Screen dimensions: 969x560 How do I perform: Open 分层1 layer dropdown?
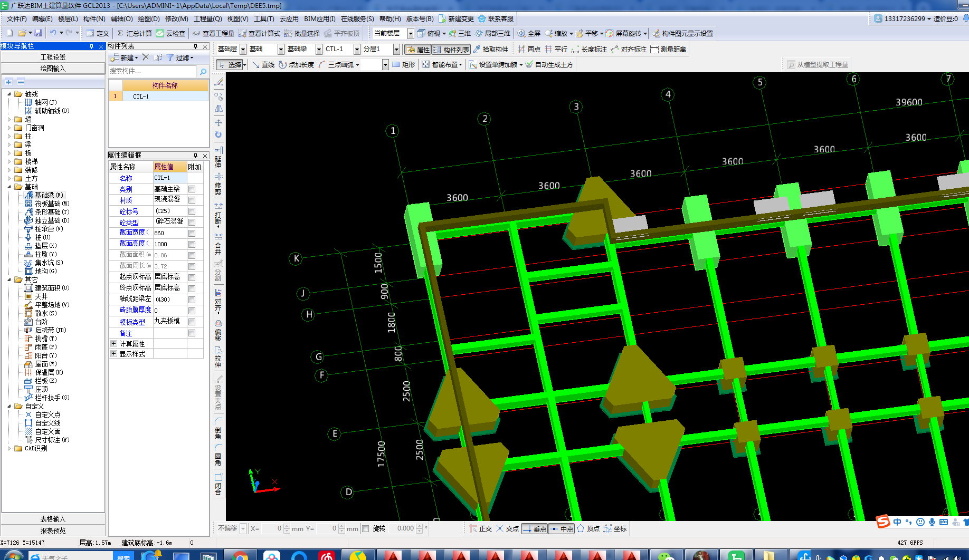point(396,49)
